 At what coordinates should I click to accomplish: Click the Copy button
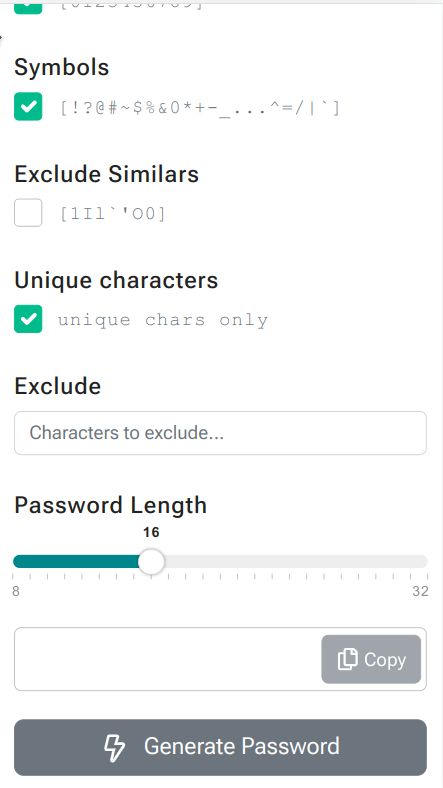coord(371,659)
